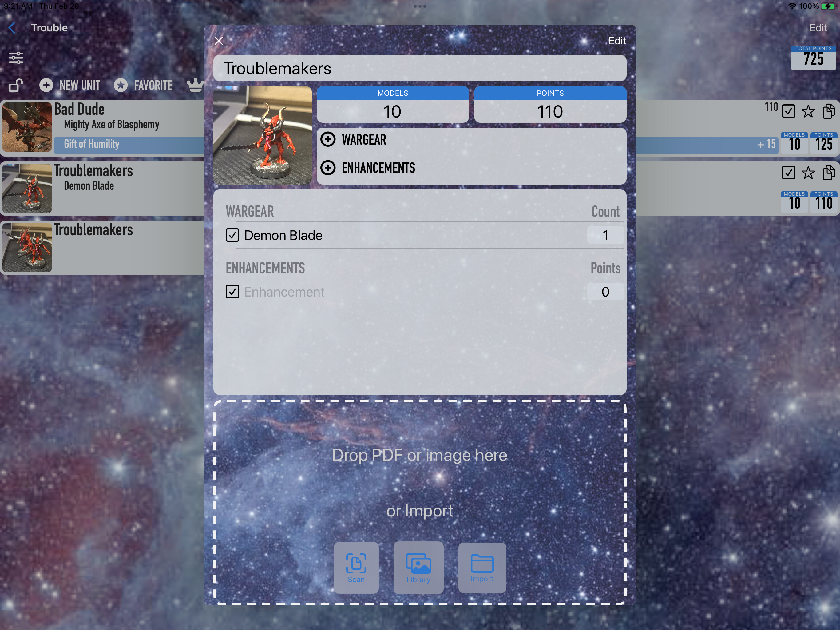Close the Troublemakers unit dialog
This screenshot has height=630, width=840.
[x=219, y=41]
